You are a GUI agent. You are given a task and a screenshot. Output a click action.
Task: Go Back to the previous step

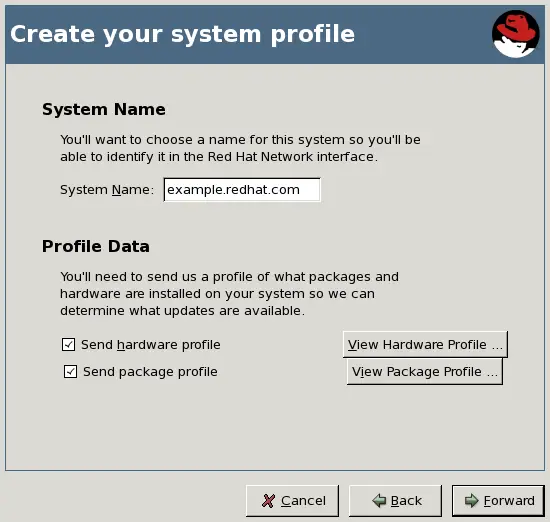pyautogui.click(x=395, y=501)
